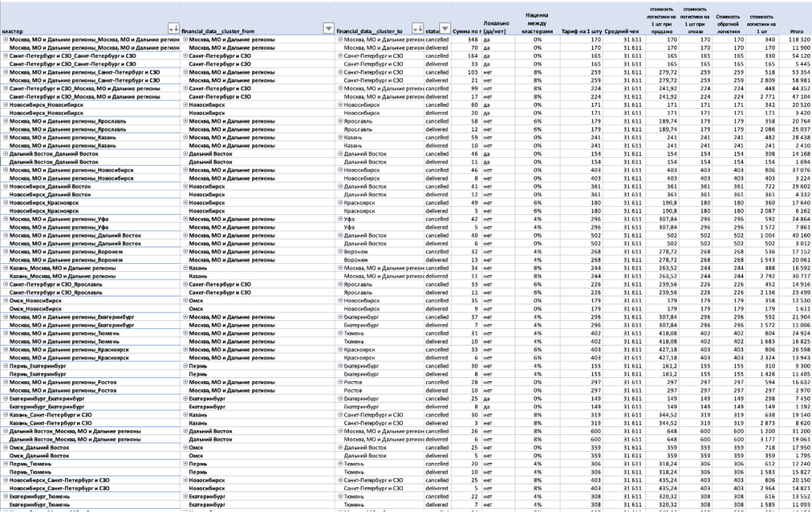Screen dimensions: 812x512
Task: Collapse the Екатеринбург_Екатеринбург кластер group
Action: click(6, 399)
